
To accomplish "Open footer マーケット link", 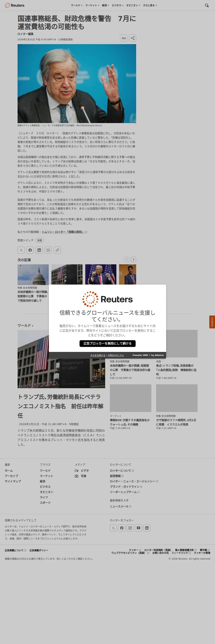I will tap(47, 476).
